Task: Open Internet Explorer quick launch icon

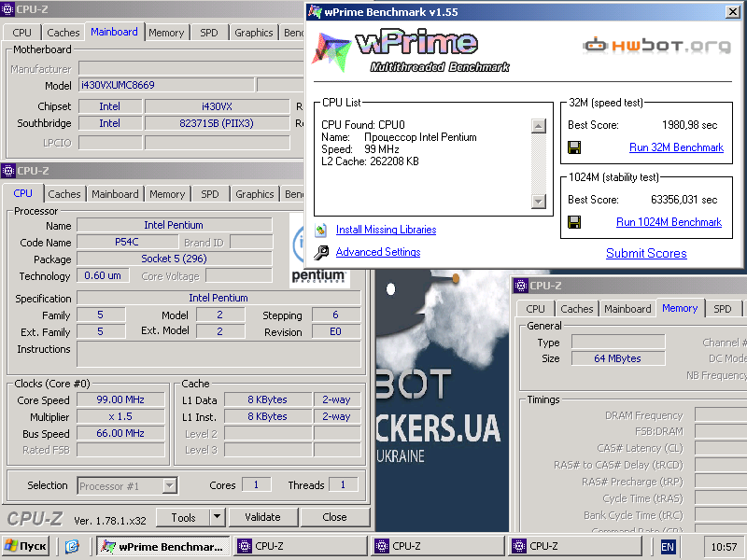Action: (72, 546)
